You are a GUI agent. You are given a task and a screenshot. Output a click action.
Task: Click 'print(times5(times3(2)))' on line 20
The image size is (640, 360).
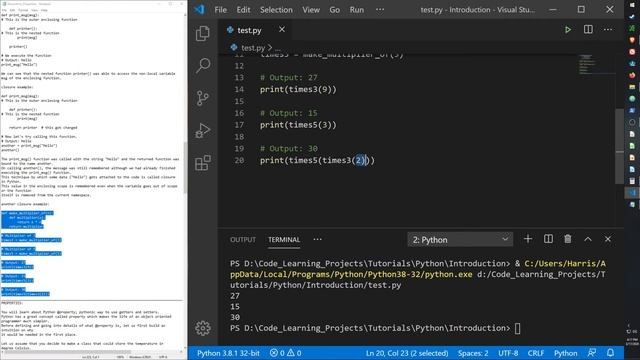tap(317, 160)
